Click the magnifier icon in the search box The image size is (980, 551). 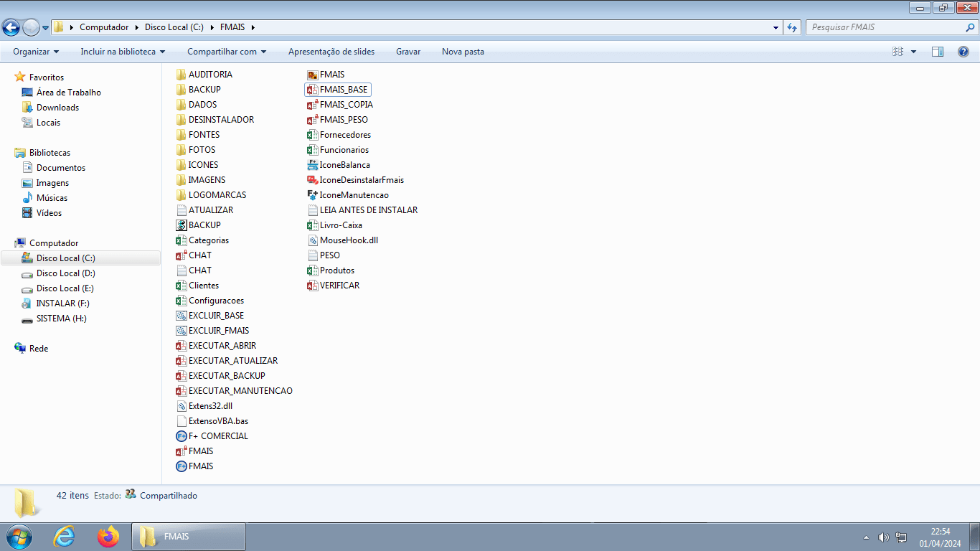point(971,27)
